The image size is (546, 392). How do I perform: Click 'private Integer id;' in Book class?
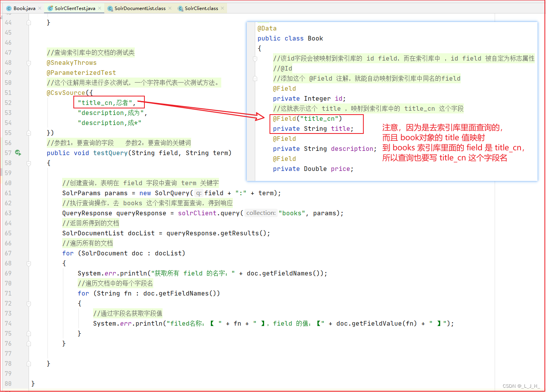pyautogui.click(x=309, y=98)
